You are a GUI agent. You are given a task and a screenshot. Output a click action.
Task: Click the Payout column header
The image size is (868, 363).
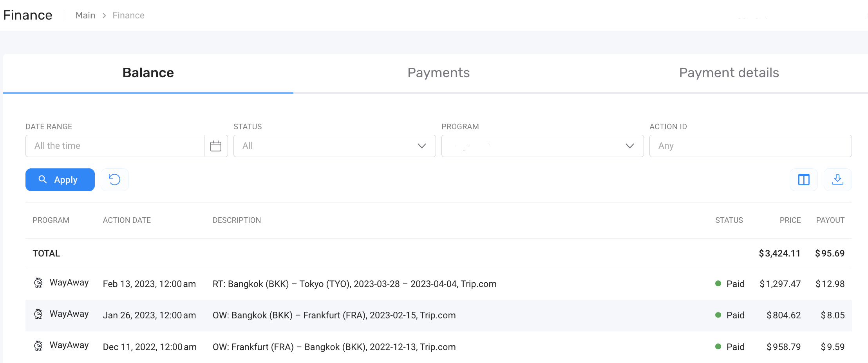830,220
